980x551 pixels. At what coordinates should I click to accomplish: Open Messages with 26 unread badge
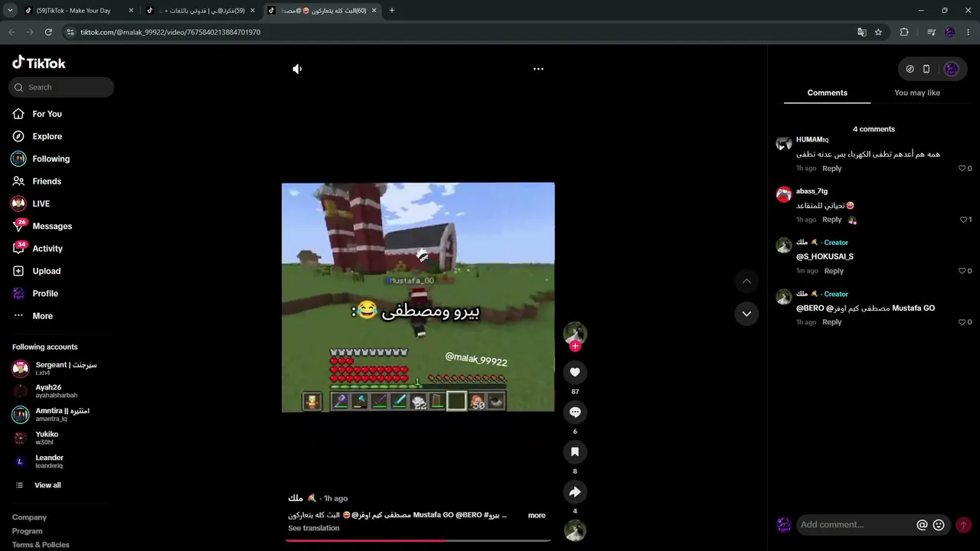[51, 226]
